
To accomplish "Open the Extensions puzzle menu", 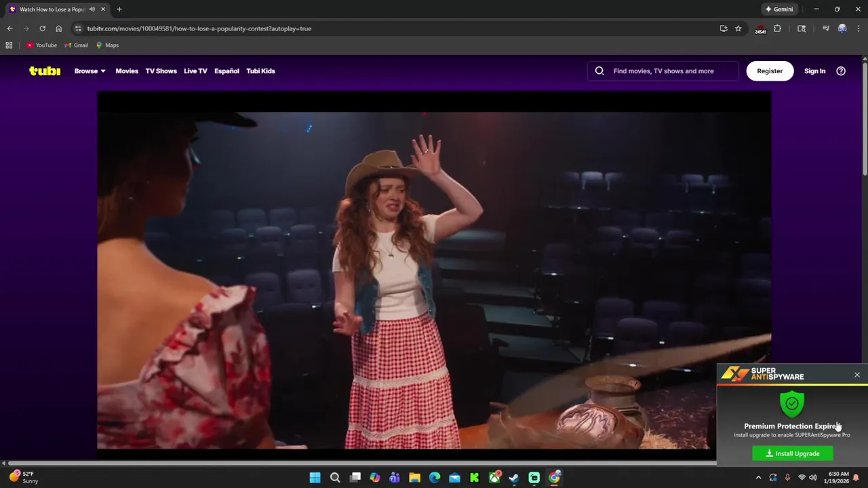I will pyautogui.click(x=778, y=28).
